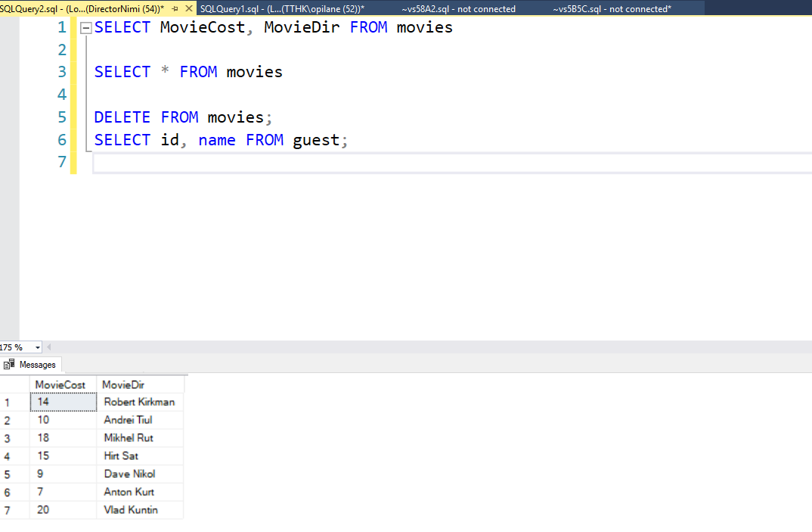Click the DELETE keyword on line 5
This screenshot has width=812, height=532.
point(122,117)
